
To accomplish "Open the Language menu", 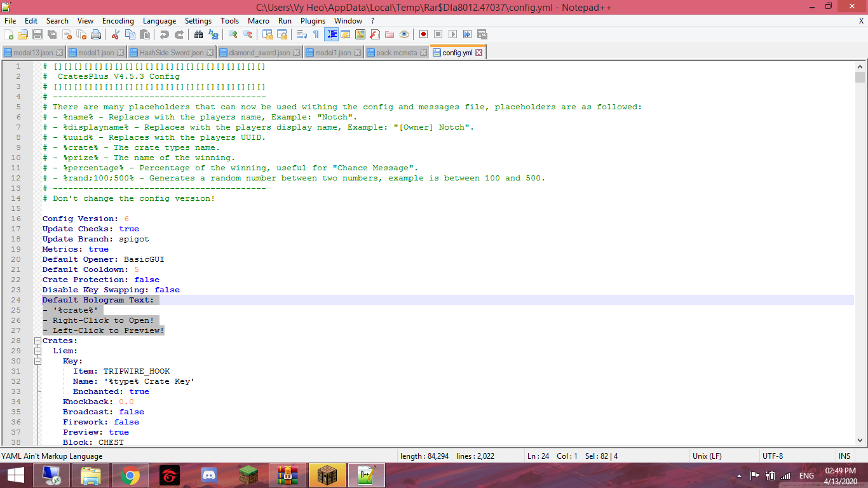I will pyautogui.click(x=159, y=21).
